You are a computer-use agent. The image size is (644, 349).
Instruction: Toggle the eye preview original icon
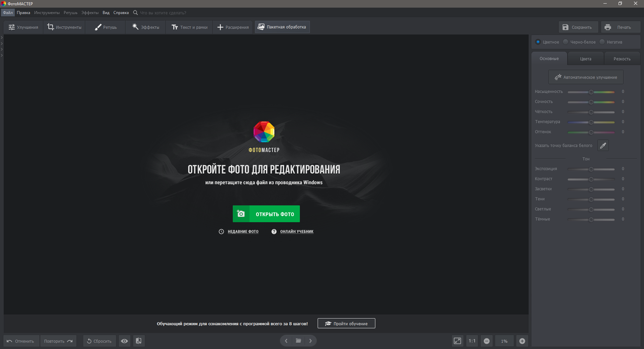(124, 341)
